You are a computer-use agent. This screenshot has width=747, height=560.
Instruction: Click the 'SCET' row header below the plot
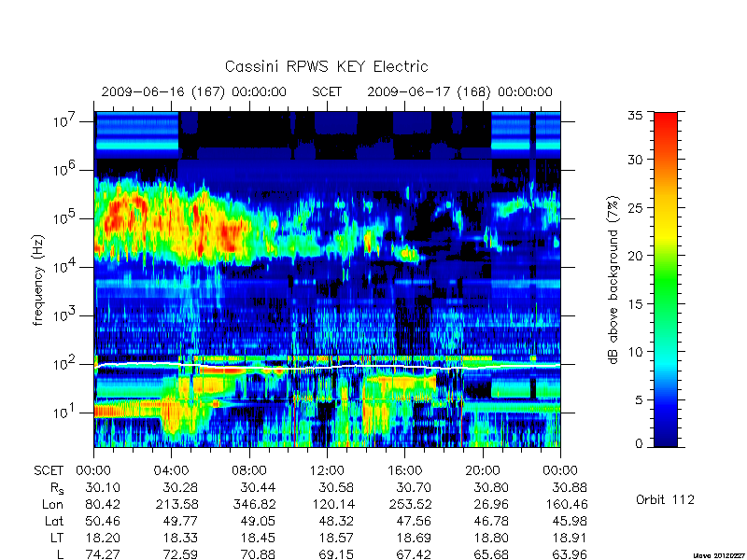pos(49,471)
